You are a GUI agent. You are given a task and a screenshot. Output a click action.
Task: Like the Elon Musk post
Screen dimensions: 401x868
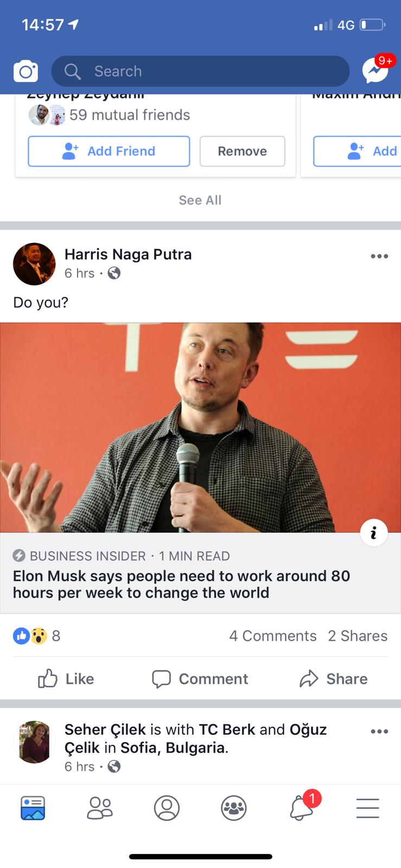66,679
